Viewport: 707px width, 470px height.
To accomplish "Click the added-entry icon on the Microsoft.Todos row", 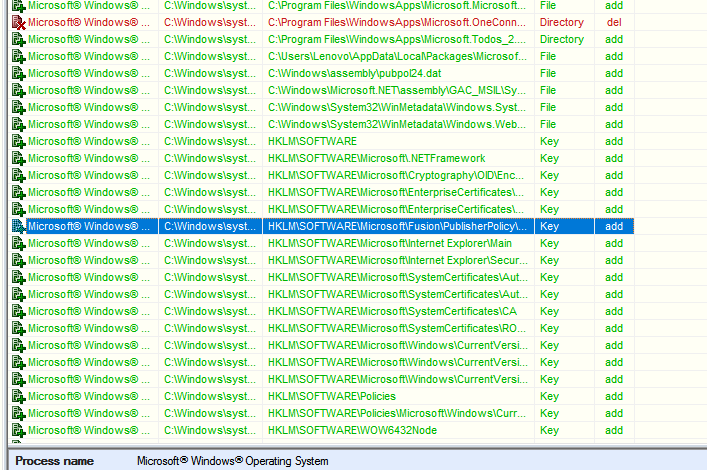I will (x=18, y=40).
